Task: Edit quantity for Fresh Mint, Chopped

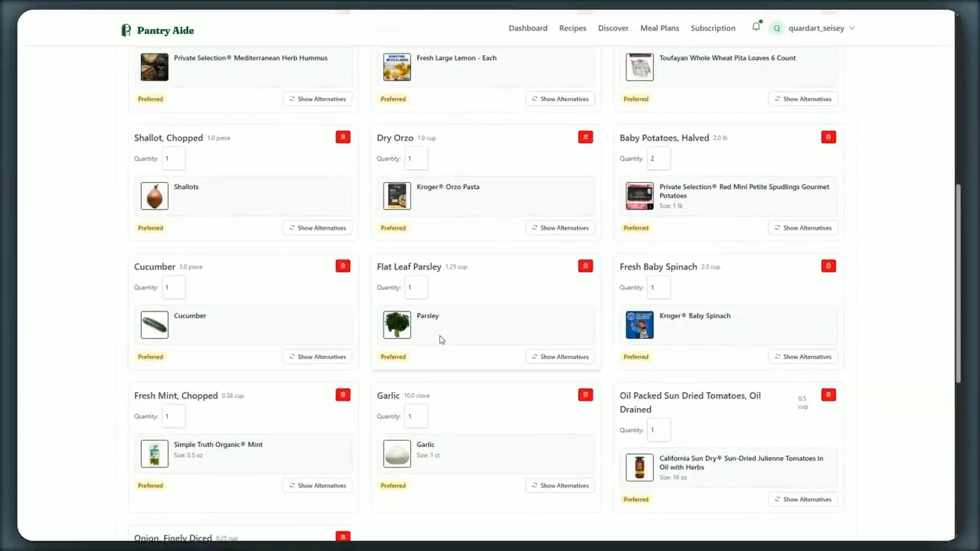Action: (173, 416)
